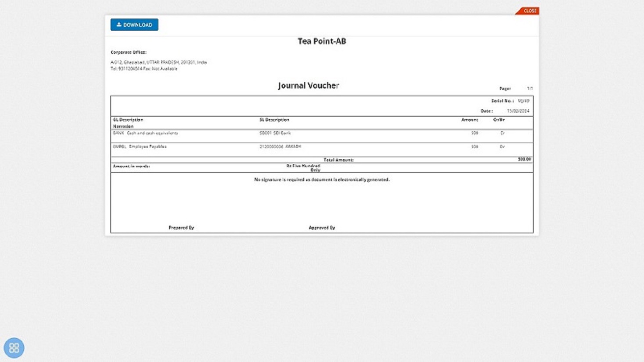
Task: Click the Rs Five Hundred Only text
Action: coord(303,168)
